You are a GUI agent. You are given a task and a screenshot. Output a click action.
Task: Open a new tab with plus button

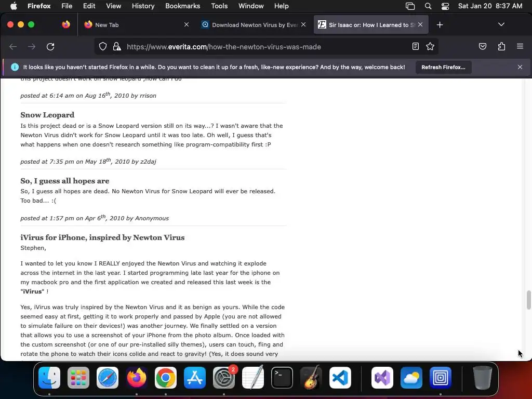pyautogui.click(x=440, y=25)
